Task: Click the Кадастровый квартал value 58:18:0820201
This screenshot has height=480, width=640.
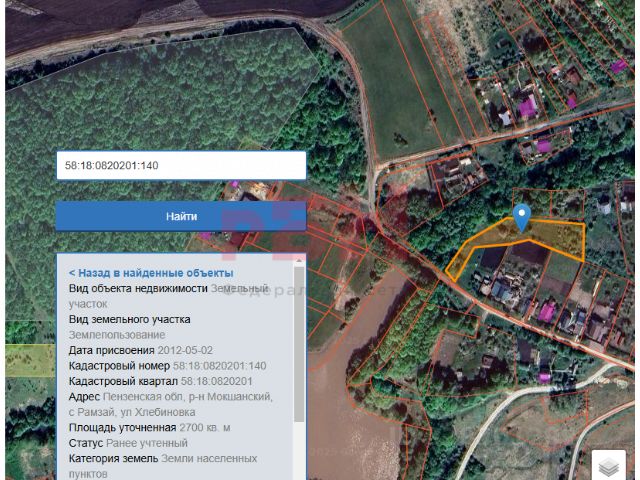Action: tap(217, 381)
